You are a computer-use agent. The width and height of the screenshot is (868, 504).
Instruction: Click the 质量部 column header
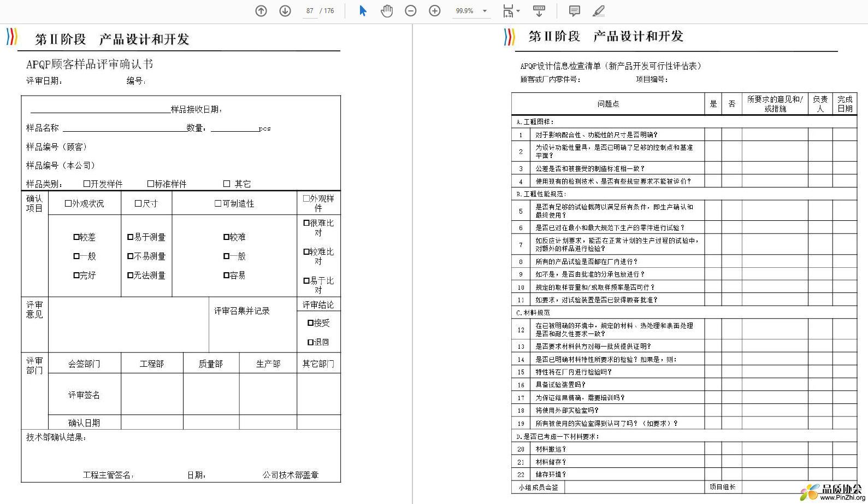click(211, 364)
